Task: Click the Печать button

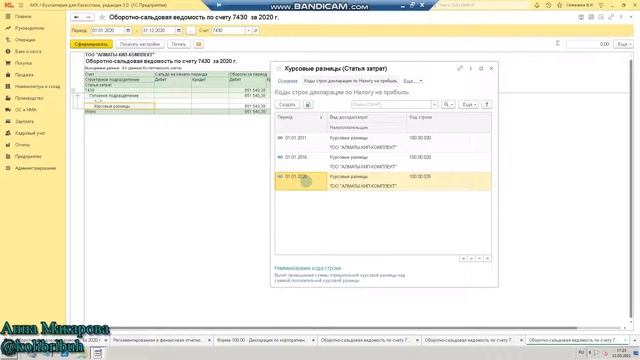Action: 179,44
